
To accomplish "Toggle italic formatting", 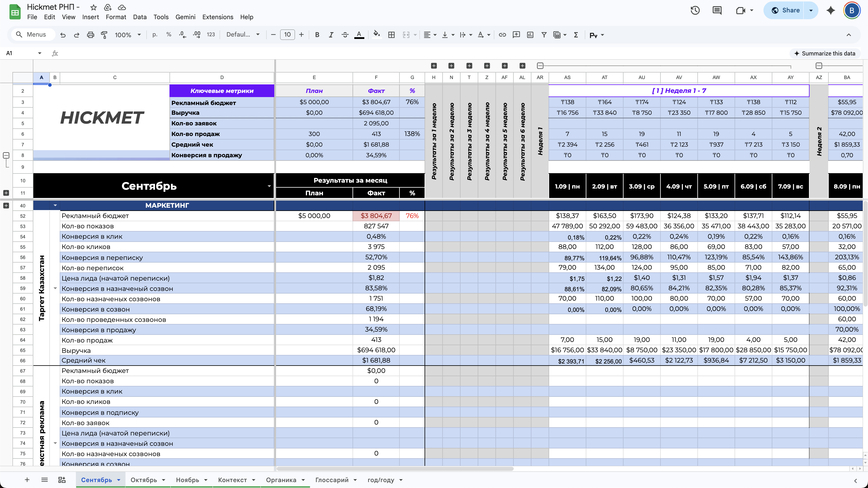I will [331, 35].
